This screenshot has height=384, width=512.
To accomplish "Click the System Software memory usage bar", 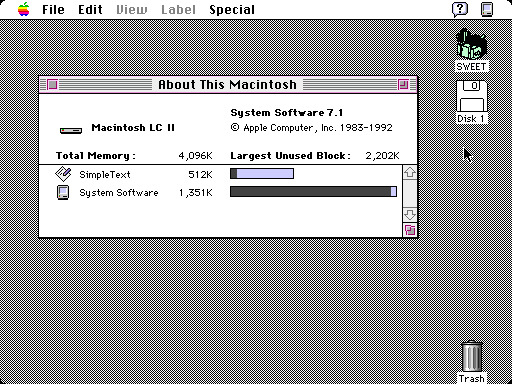I will [x=313, y=191].
